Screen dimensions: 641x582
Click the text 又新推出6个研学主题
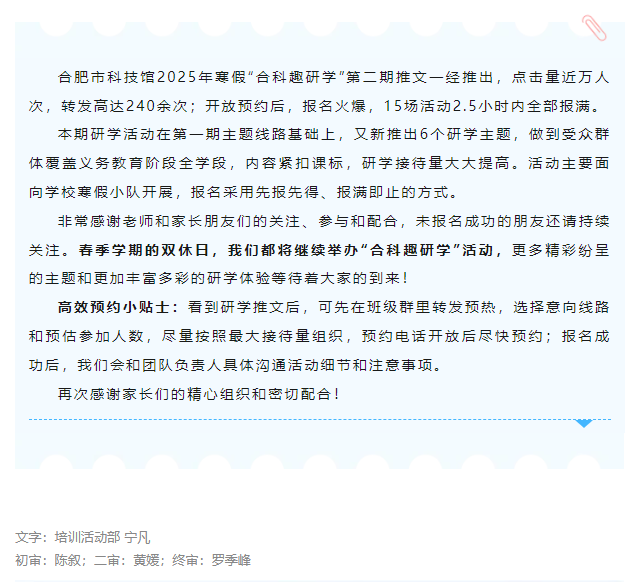[x=433, y=134]
